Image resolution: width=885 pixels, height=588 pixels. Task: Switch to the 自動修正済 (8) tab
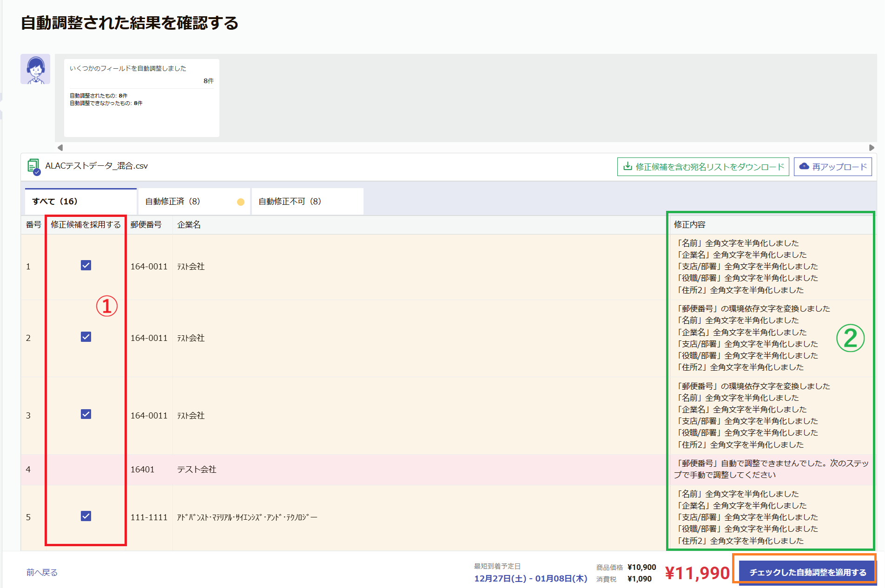[194, 202]
